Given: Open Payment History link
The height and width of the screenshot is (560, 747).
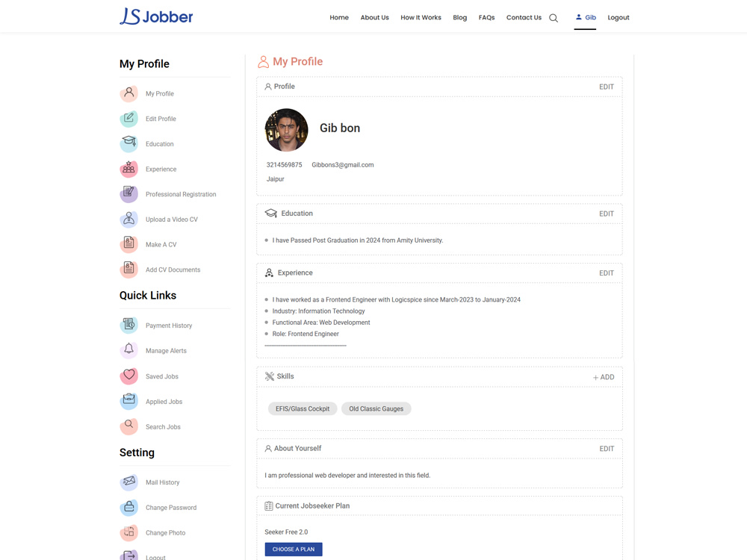Looking at the screenshot, I should [x=169, y=326].
